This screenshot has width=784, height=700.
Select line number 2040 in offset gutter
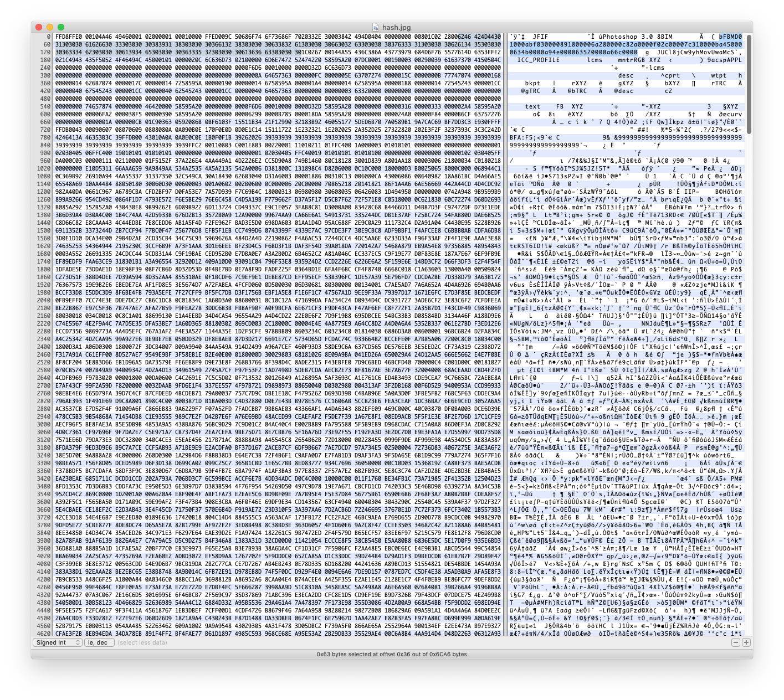43,301
